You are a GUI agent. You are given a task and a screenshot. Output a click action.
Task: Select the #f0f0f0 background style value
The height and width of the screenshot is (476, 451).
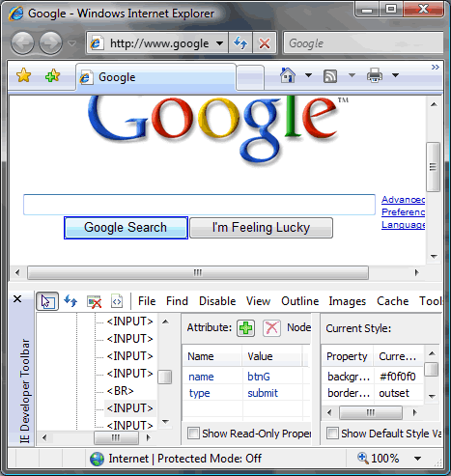click(x=399, y=377)
